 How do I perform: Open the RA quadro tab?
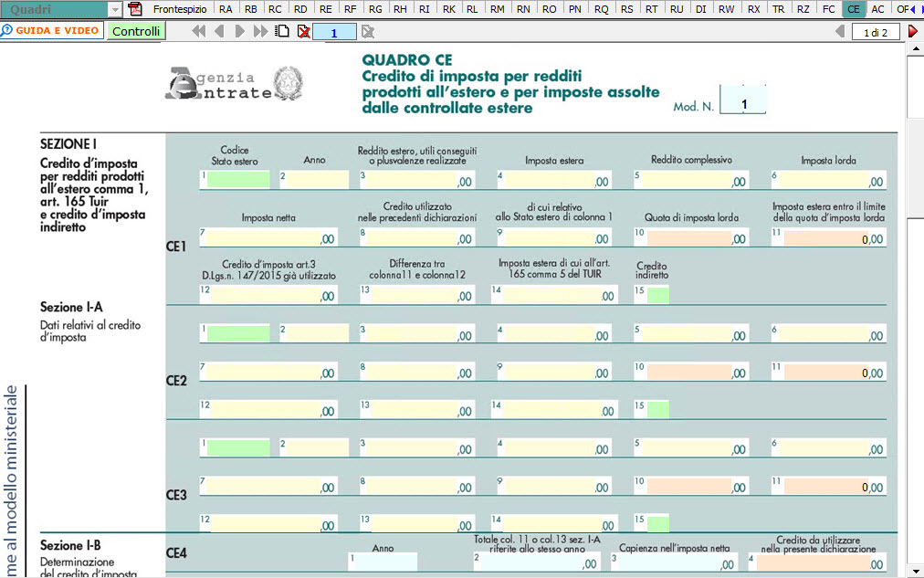(226, 9)
